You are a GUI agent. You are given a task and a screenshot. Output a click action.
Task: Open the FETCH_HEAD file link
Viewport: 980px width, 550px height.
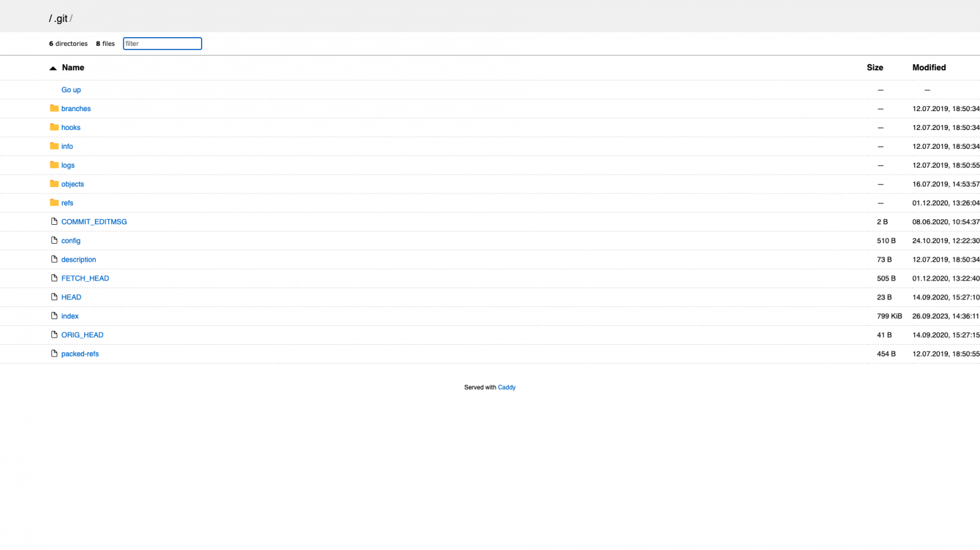[85, 278]
